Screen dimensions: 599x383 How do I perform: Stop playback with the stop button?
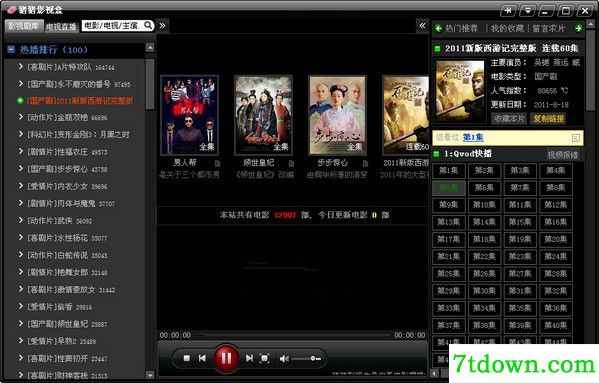coord(186,358)
